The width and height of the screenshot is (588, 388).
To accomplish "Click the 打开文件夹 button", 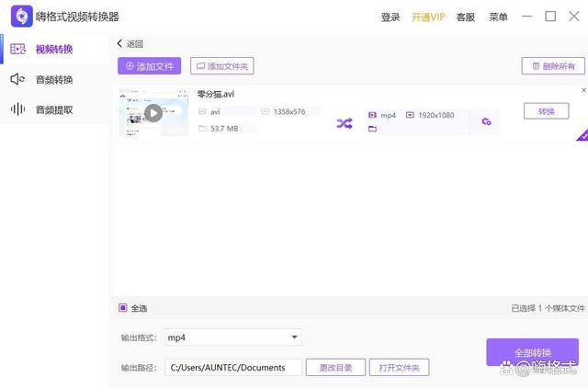I will (399, 368).
